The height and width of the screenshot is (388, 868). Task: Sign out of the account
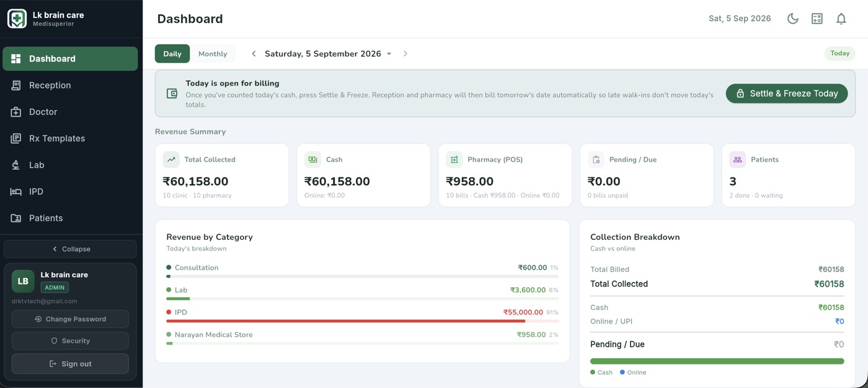pyautogui.click(x=70, y=364)
